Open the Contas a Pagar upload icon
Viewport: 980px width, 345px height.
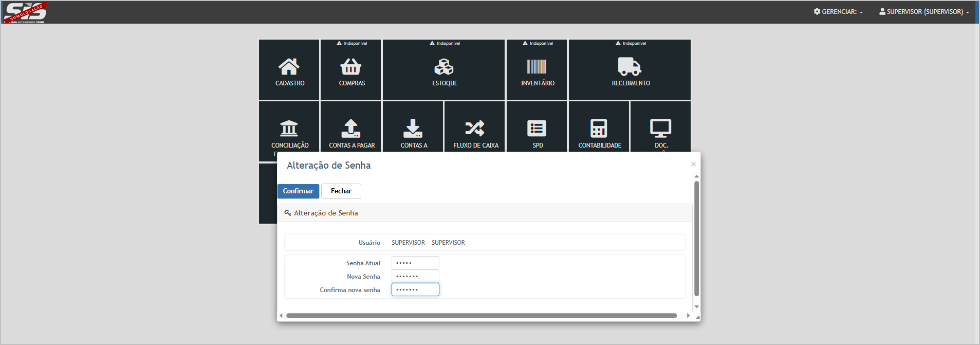[x=351, y=128]
